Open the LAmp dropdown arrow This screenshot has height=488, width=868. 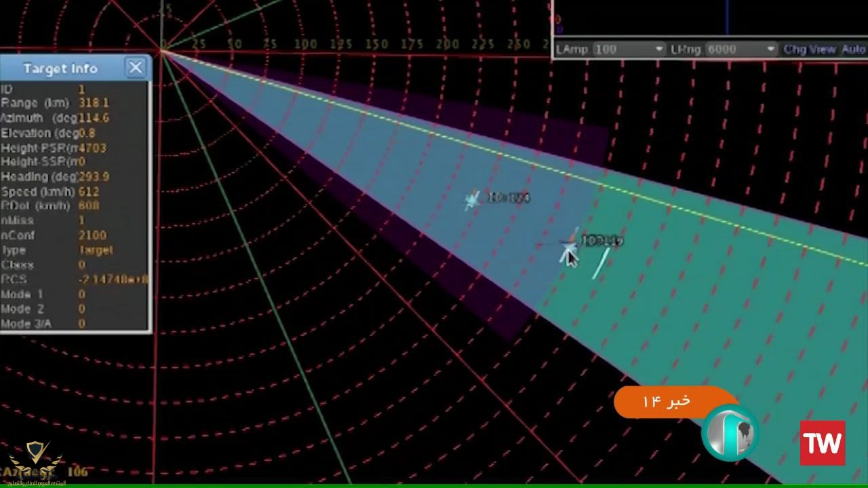(x=658, y=49)
